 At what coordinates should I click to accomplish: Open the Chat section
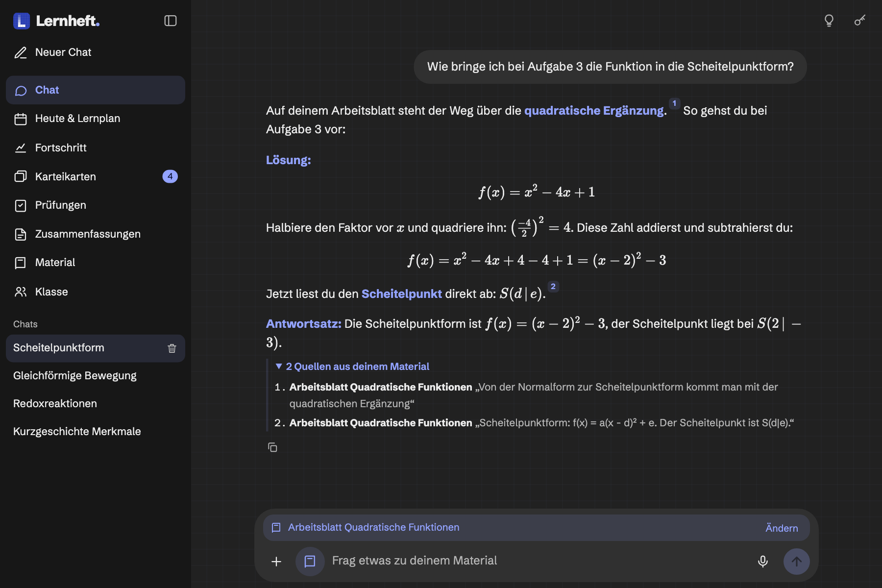click(96, 90)
